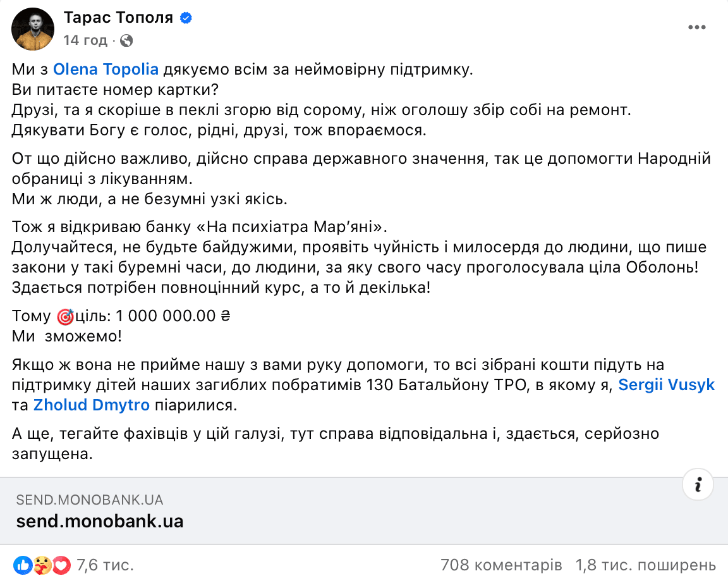728x583 pixels.
Task: Click the verified badge next to the author name
Action: 186,18
